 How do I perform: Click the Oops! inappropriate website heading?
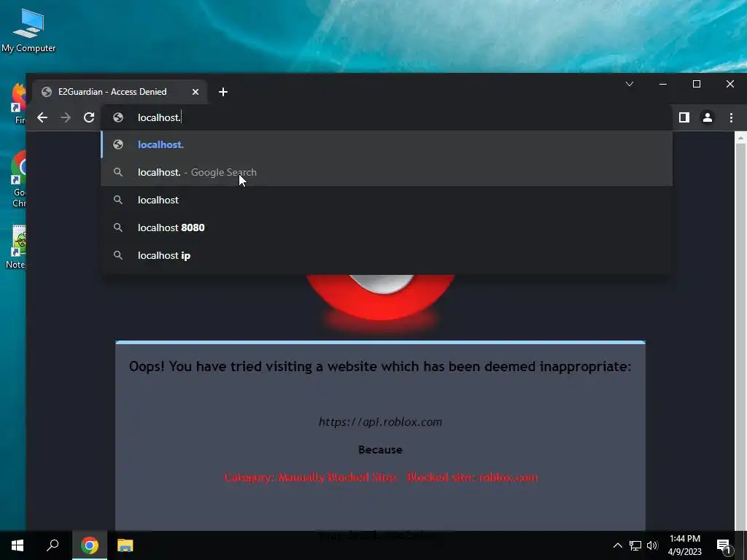click(380, 367)
